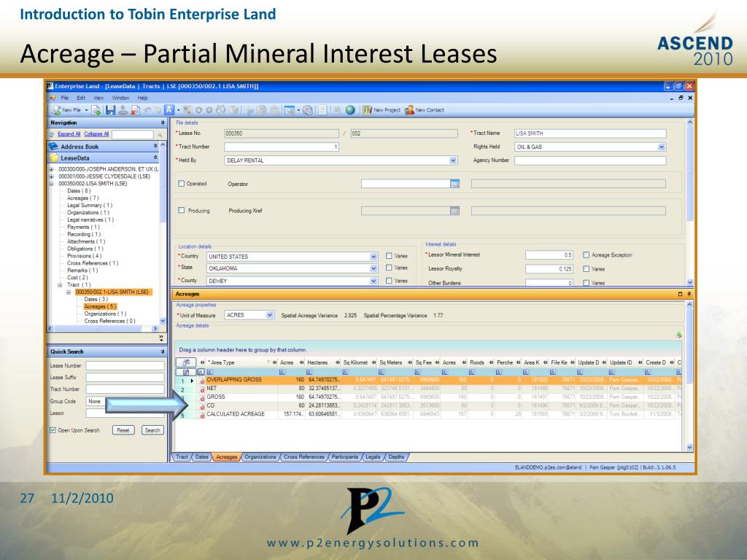The image size is (747, 560).
Task: Click the Lessor Mineral Interest field
Action: pyautogui.click(x=549, y=254)
